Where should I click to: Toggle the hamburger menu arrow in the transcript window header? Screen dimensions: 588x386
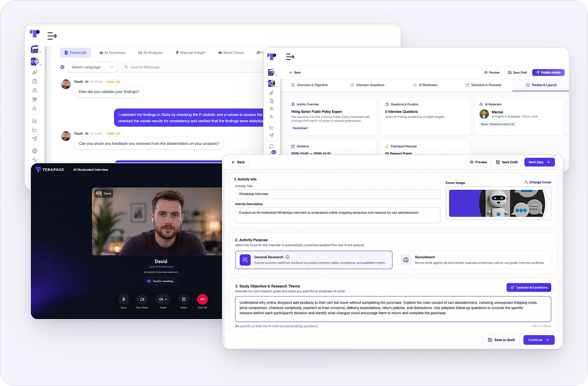(52, 36)
